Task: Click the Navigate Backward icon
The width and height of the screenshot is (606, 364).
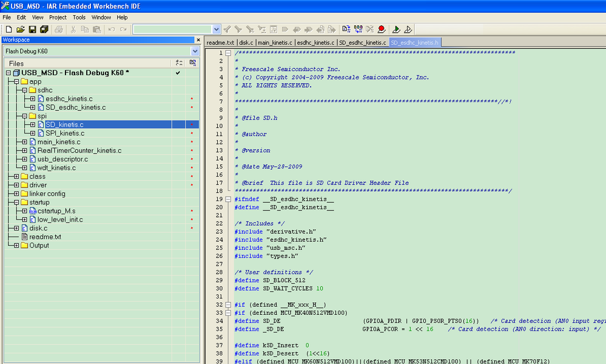Action: pyautogui.click(x=320, y=29)
